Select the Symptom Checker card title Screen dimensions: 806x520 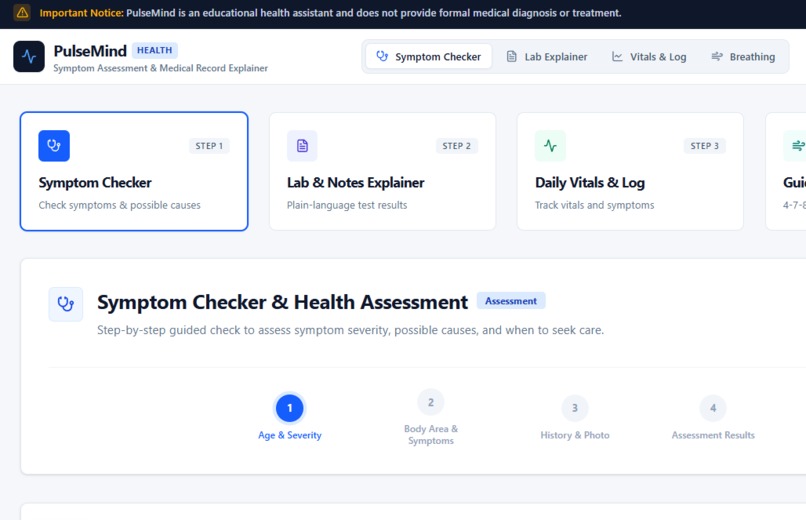point(95,182)
